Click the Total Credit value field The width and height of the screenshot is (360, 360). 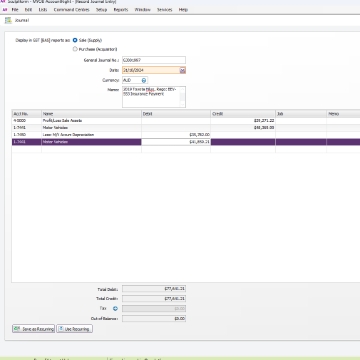pyautogui.click(x=154, y=299)
